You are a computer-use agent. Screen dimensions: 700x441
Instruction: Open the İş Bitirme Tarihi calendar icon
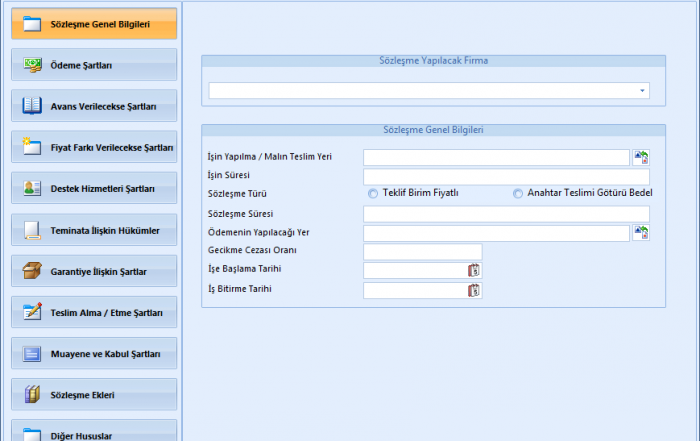coord(474,290)
